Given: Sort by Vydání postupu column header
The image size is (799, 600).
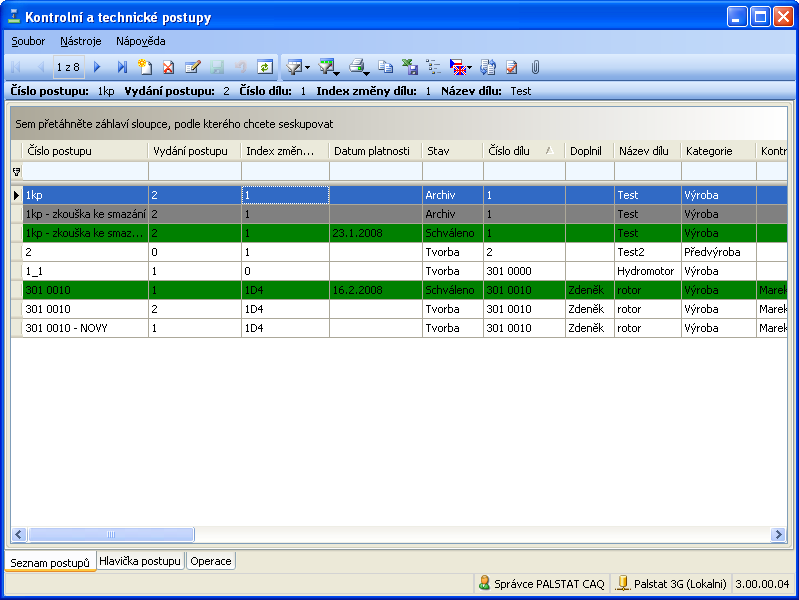Looking at the screenshot, I should [195, 151].
